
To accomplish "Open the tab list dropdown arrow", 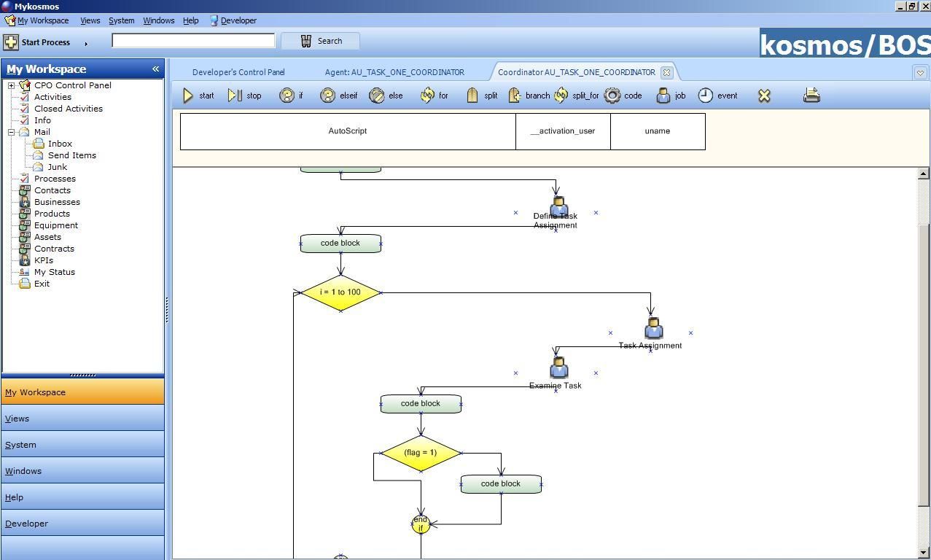I will [920, 73].
